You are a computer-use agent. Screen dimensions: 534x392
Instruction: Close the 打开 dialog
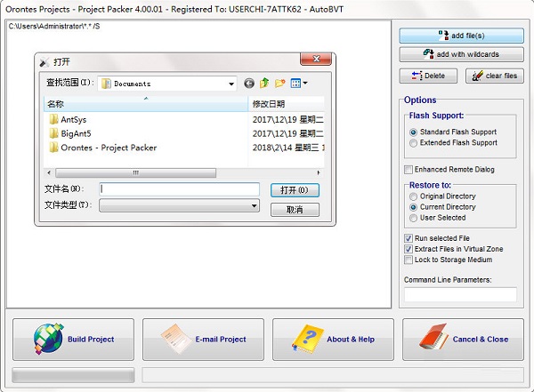point(316,59)
